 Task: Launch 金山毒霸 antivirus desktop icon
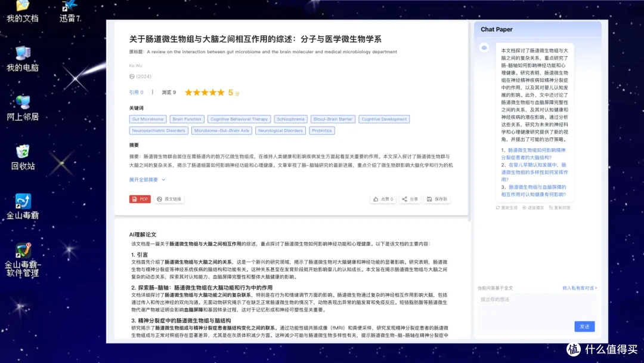[23, 207]
